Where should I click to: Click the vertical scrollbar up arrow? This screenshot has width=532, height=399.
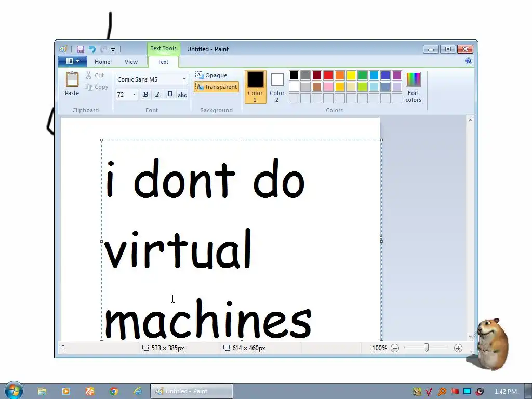470,120
